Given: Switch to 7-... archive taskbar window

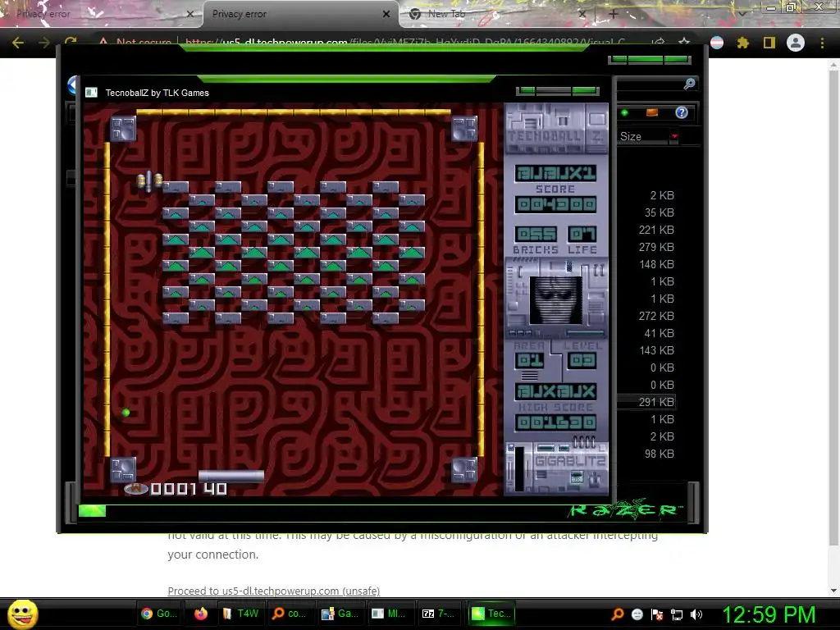Looking at the screenshot, I should tap(438, 614).
